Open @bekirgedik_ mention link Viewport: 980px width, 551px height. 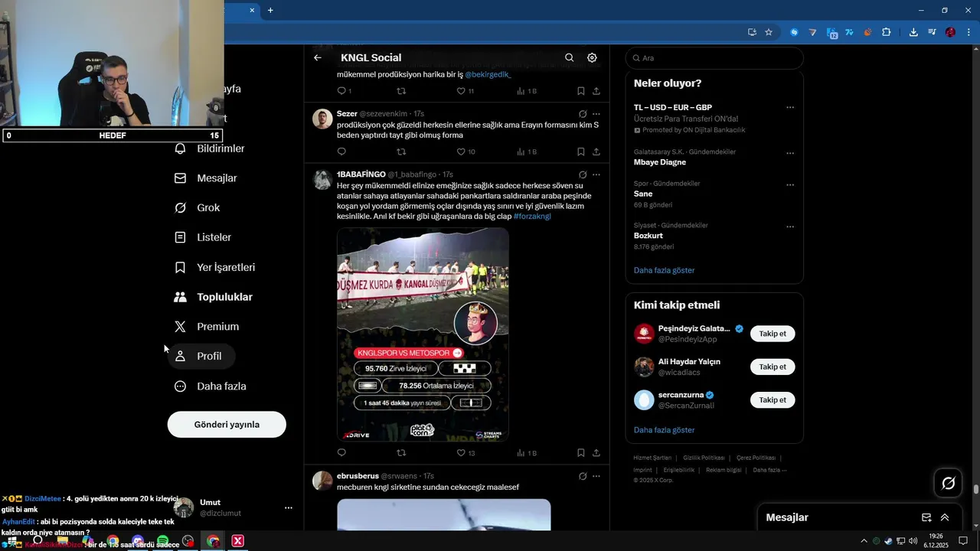[488, 74]
